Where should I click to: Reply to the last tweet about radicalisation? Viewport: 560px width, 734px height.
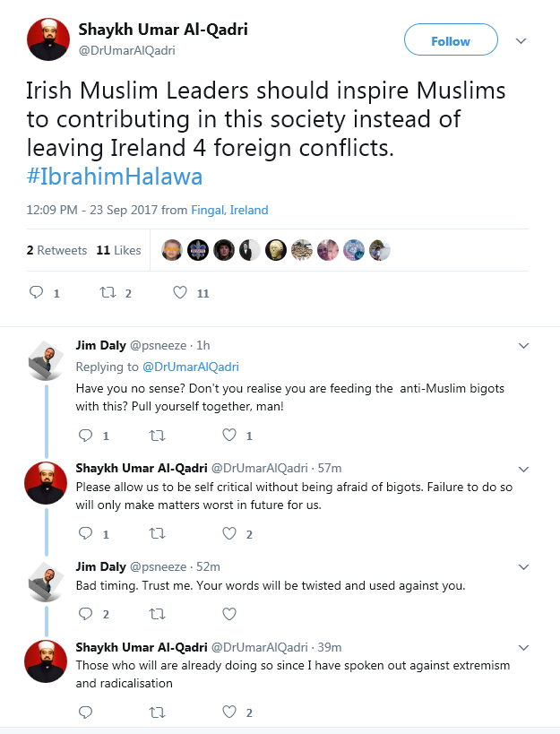(x=86, y=712)
